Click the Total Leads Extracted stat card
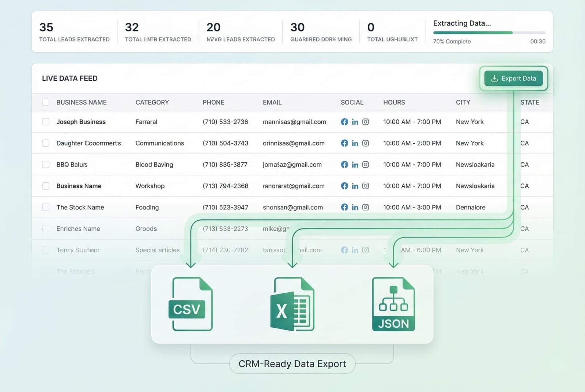 [74, 32]
